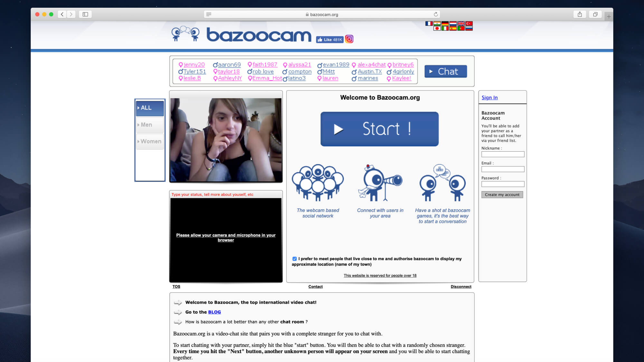Click the Disconnect link in footer
Screen dimensions: 644x362
(461, 286)
